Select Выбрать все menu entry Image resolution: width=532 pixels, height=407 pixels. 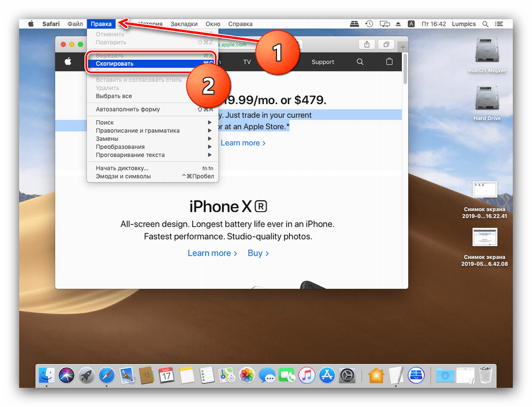tap(114, 96)
